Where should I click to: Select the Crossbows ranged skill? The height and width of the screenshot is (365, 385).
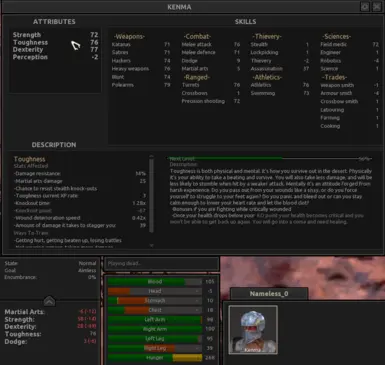click(211, 93)
